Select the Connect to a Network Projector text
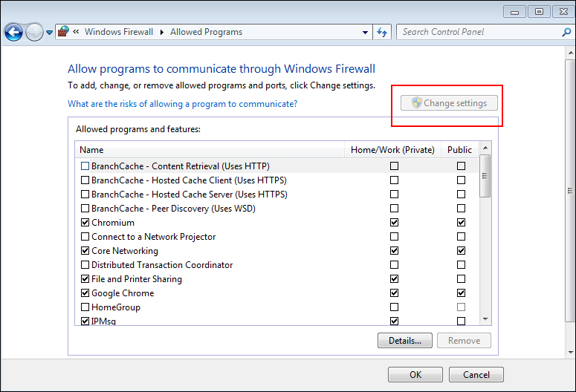Viewport: 576px width, 392px height. pyautogui.click(x=154, y=237)
